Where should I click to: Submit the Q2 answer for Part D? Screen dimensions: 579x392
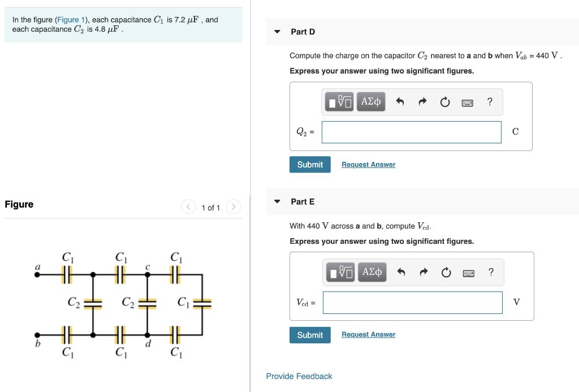click(x=310, y=164)
